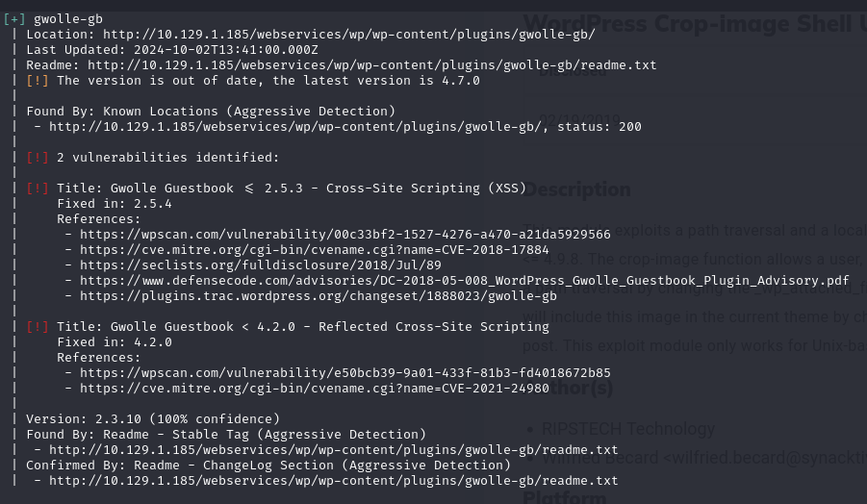
Task: Open the defensecode Gwolle Guestbook advisory PDF link
Action: [x=465, y=281]
